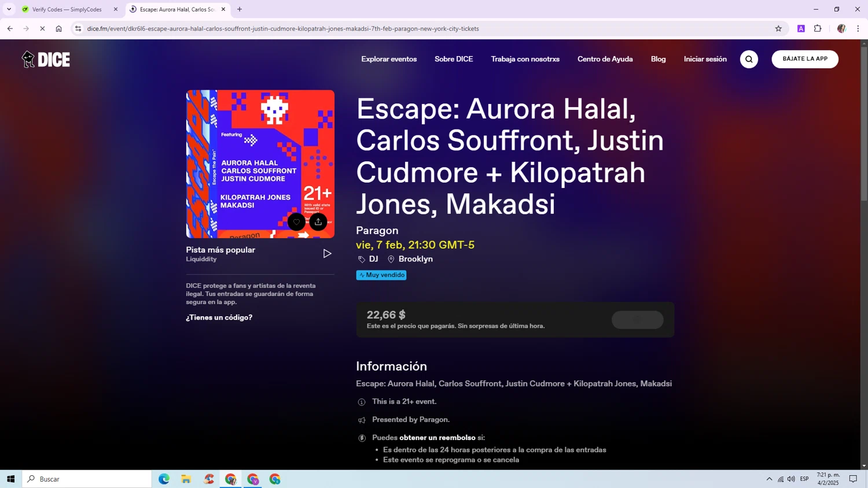Open Chrome three-dot menu
This screenshot has width=868, height=488.
pos(858,28)
